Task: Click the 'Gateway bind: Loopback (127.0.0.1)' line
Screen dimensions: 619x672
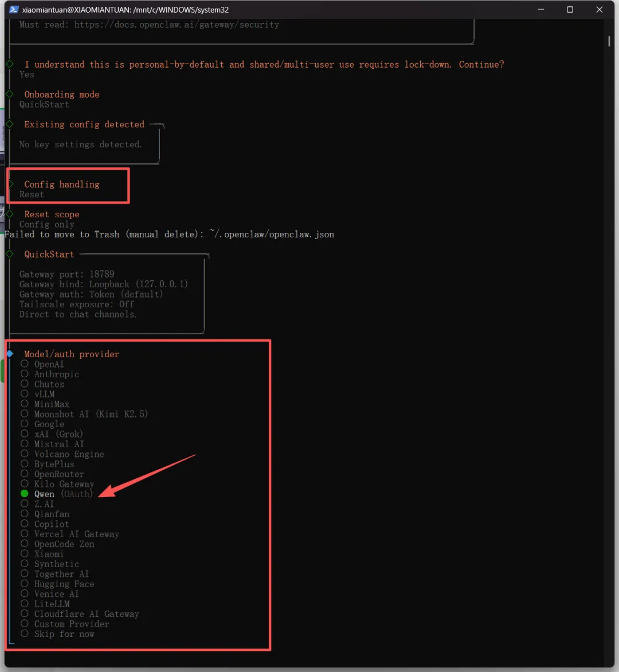Action: 104,284
